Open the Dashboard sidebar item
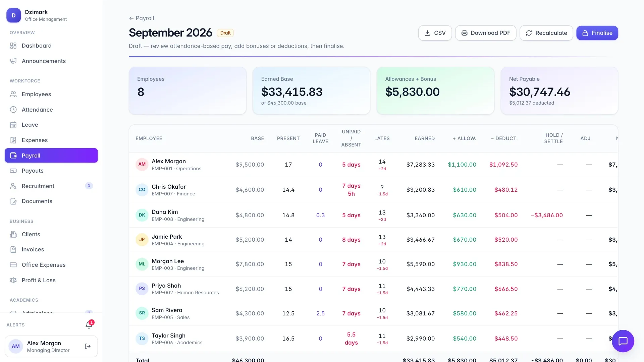The image size is (644, 362). pyautogui.click(x=51, y=46)
